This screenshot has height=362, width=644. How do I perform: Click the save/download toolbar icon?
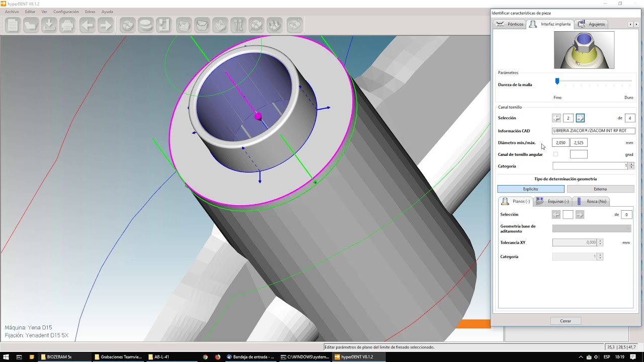pyautogui.click(x=49, y=25)
